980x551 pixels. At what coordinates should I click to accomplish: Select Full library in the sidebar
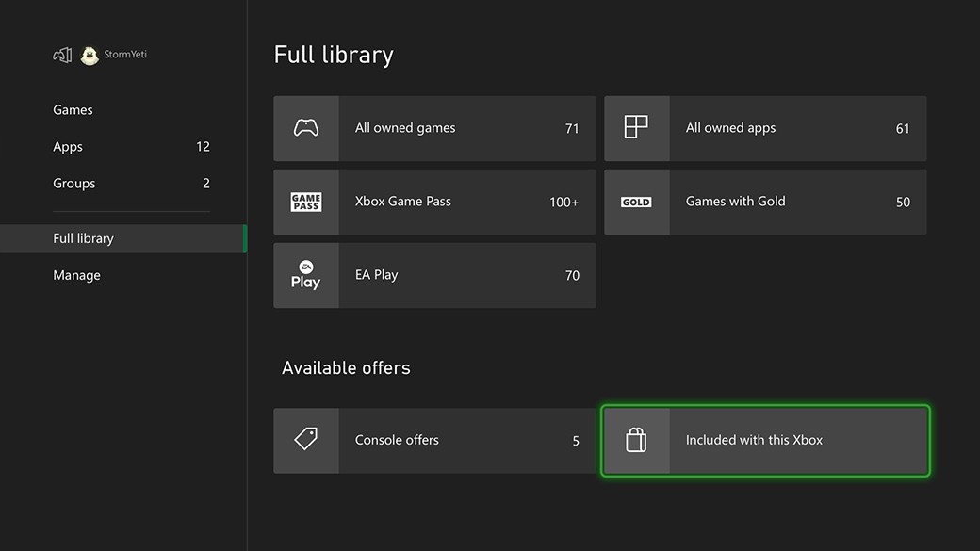coord(83,238)
